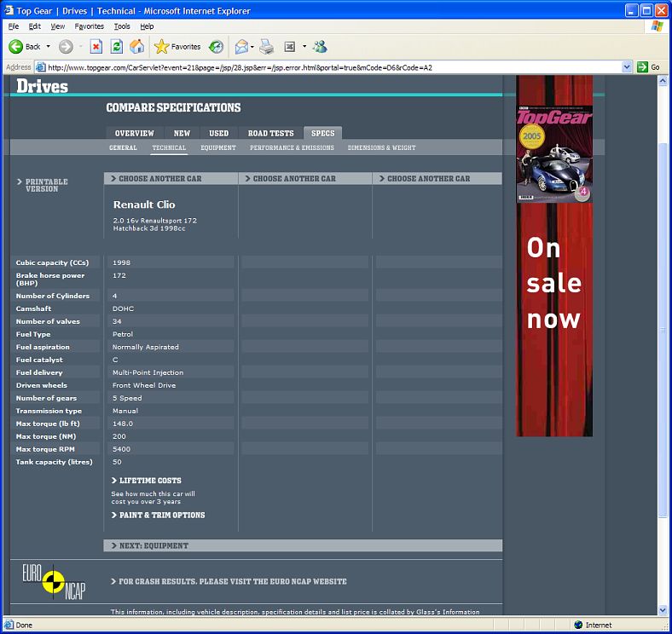Click the Front Wheel Drive value
This screenshot has width=672, height=634.
pyautogui.click(x=144, y=385)
